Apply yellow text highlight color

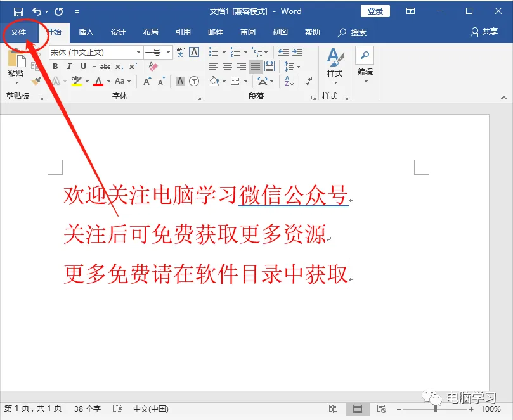click(77, 80)
